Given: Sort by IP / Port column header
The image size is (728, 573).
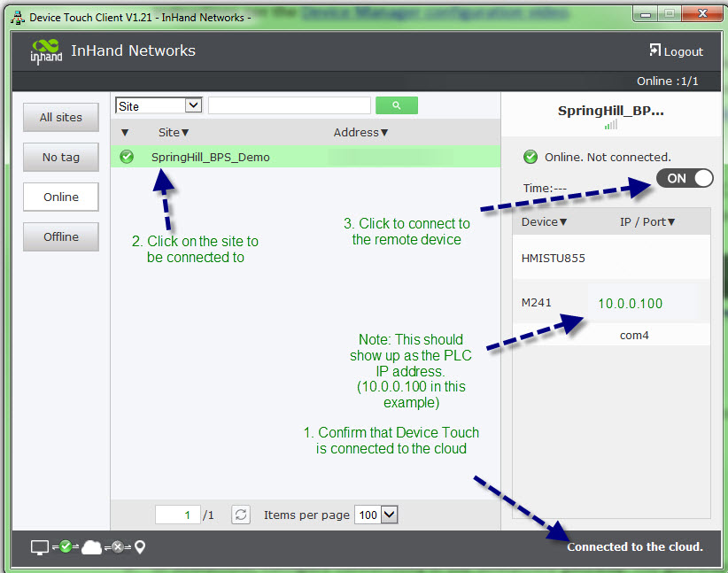Looking at the screenshot, I should pyautogui.click(x=647, y=222).
